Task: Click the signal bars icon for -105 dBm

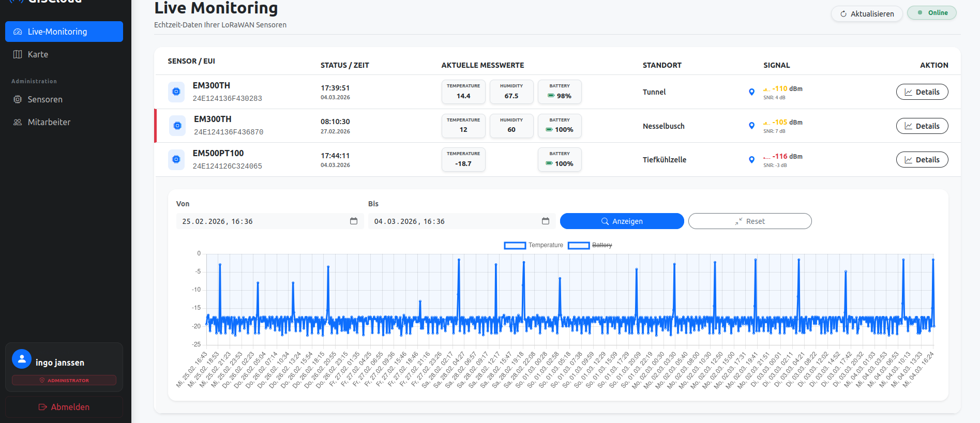Action: coord(767,123)
